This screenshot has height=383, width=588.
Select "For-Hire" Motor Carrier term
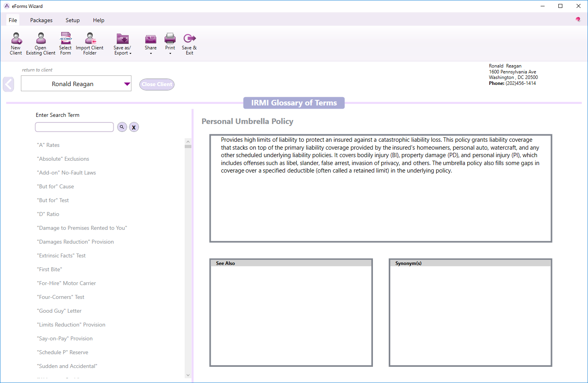click(x=66, y=283)
